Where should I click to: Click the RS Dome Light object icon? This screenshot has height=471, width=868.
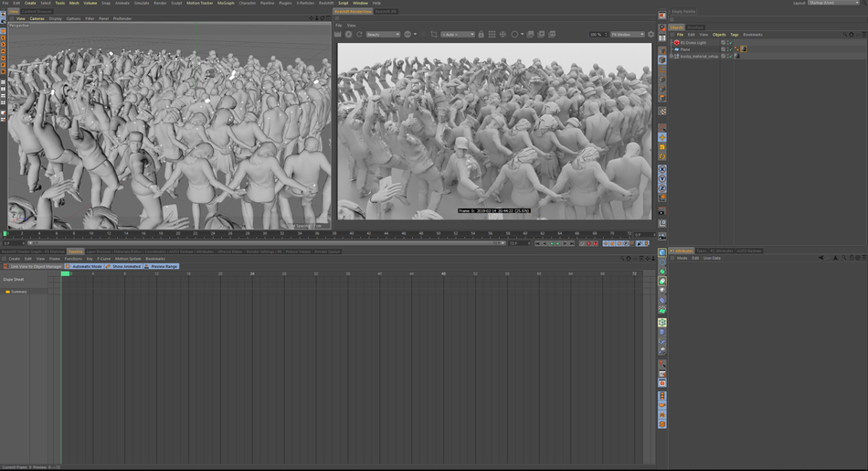pyautogui.click(x=676, y=43)
